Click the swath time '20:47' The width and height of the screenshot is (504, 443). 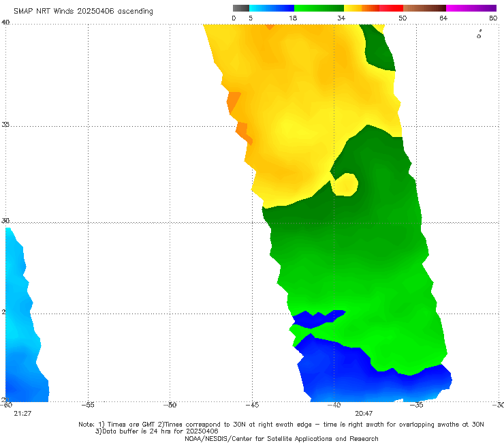[364, 414]
